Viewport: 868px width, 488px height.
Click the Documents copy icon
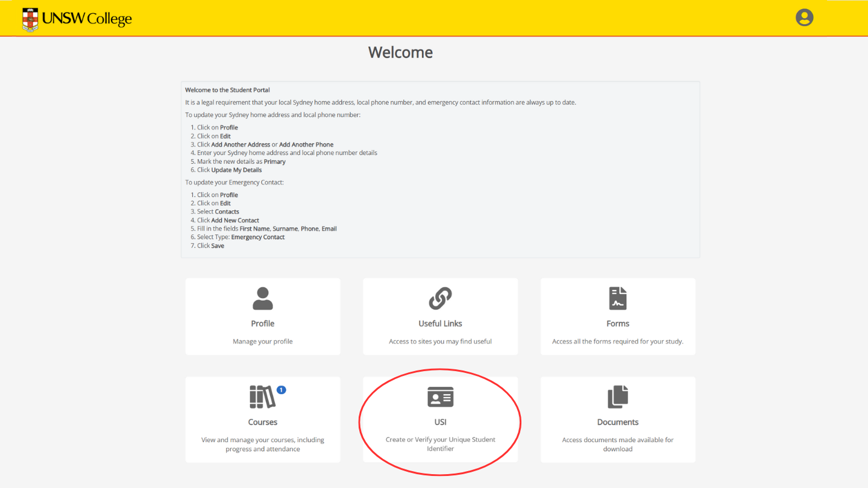tap(618, 397)
